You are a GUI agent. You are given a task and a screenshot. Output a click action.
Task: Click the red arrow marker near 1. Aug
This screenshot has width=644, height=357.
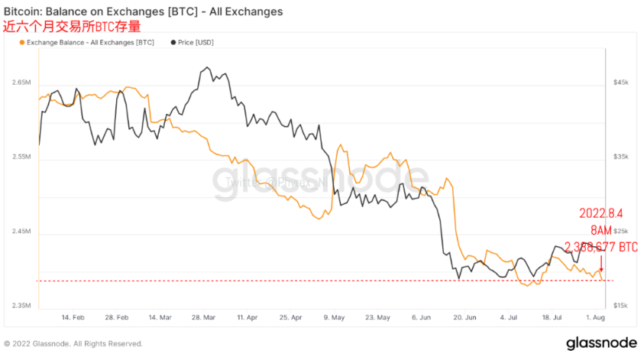[601, 263]
